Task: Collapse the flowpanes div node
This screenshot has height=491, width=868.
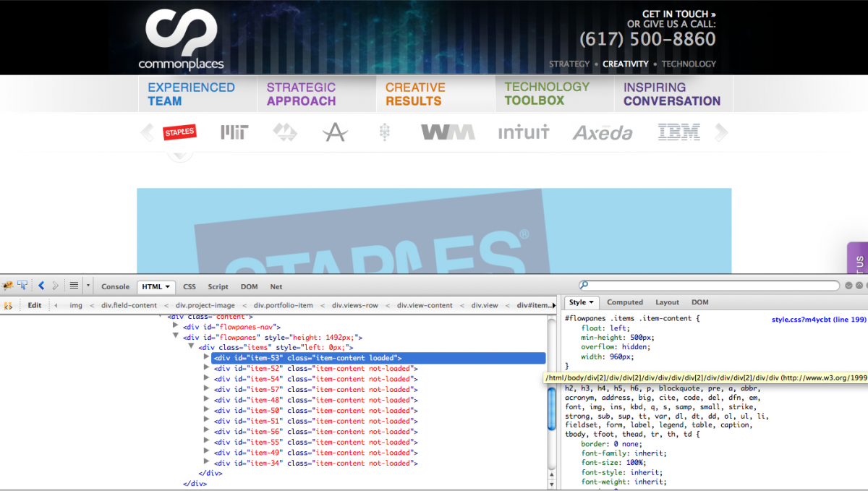Action: pyautogui.click(x=175, y=336)
